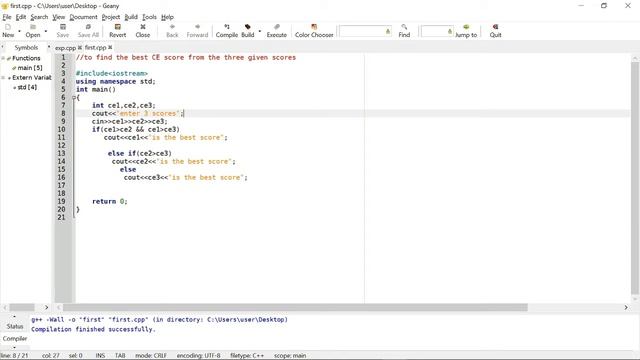
Task: Switch to the Symbols sidebar tab
Action: [x=26, y=48]
